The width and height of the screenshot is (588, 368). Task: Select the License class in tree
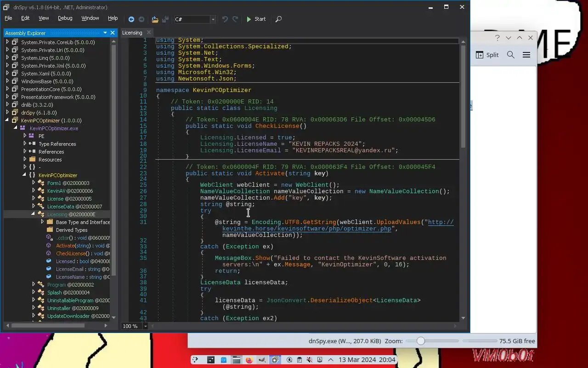point(69,199)
